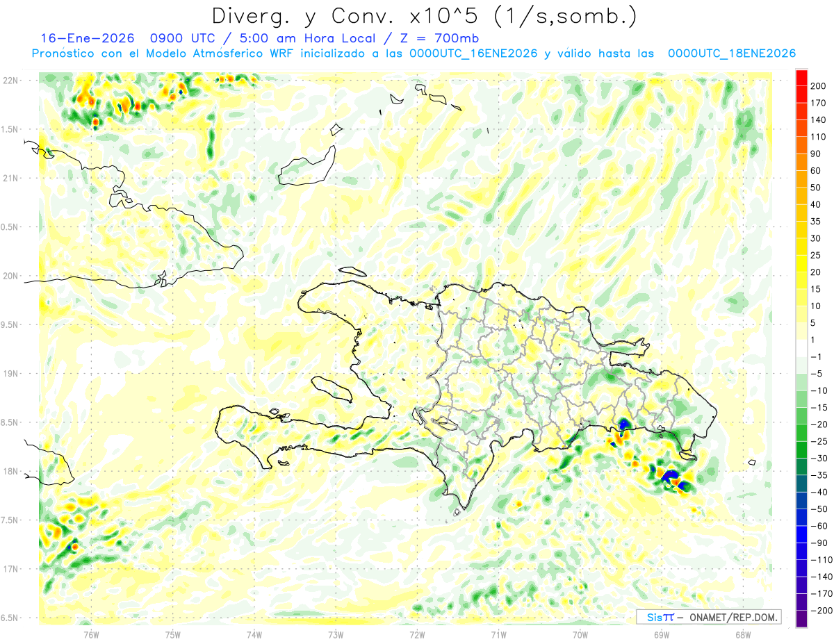Viewport: 834px width, 644px height.
Task: Click the "70W" longitude label
Action: point(580,634)
